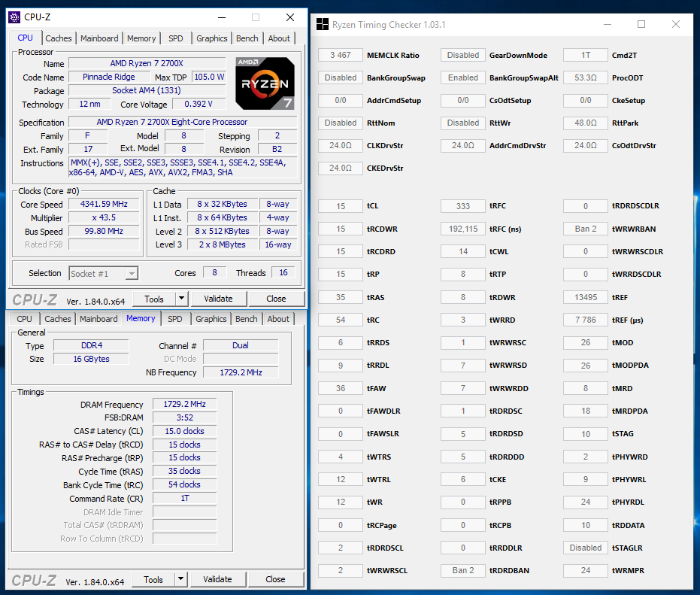
Task: Close the Ryzen Timing Checker window
Action: coord(676,24)
